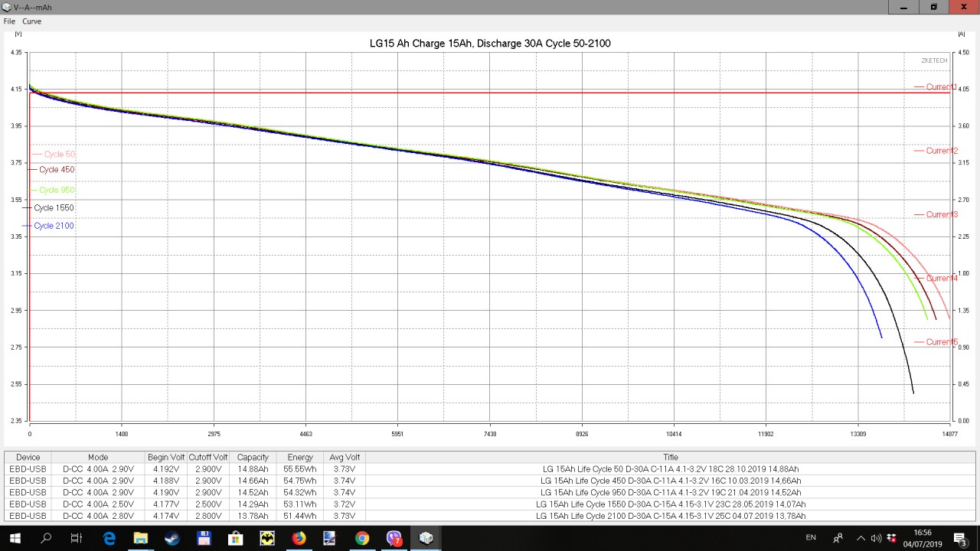Open the Curve menu
This screenshot has height=551, width=980.
tap(31, 21)
